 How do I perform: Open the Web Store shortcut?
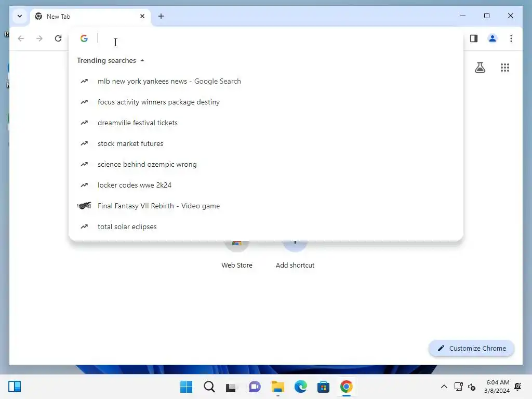(237, 255)
